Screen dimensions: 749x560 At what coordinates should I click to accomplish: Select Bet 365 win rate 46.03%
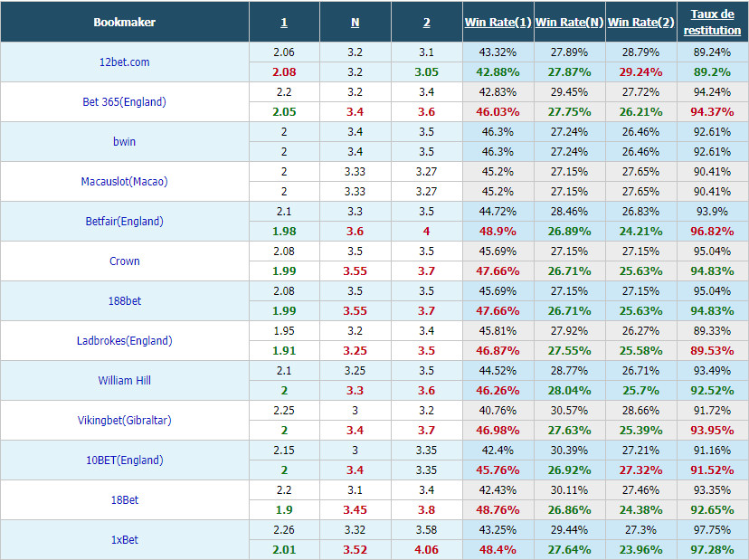[x=498, y=112]
